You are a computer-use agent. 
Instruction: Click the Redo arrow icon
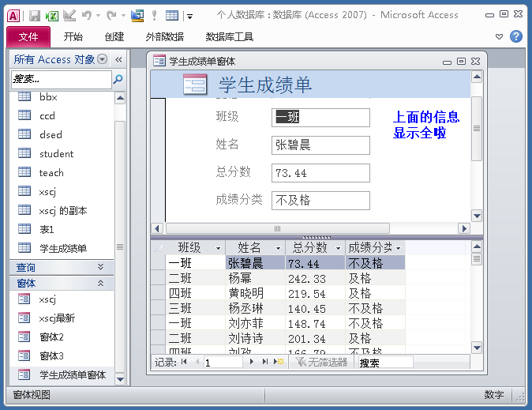111,15
